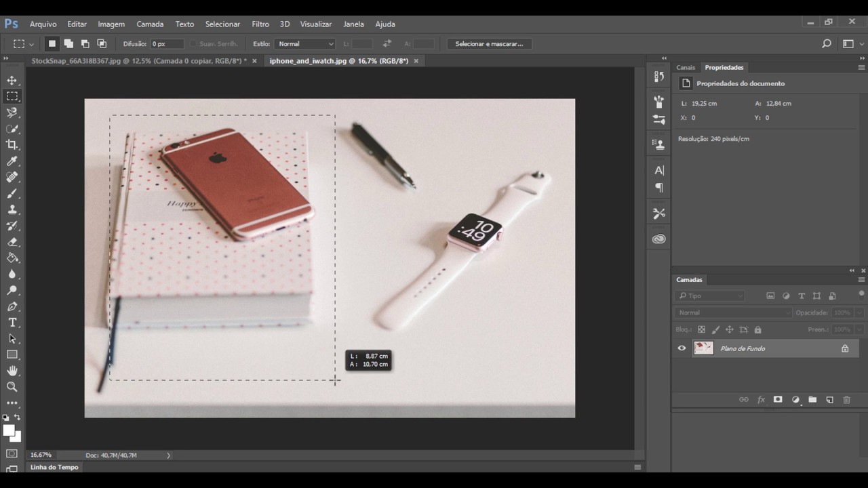Viewport: 868px width, 488px height.
Task: Choose New selection mode in options bar
Action: pyautogui.click(x=52, y=43)
